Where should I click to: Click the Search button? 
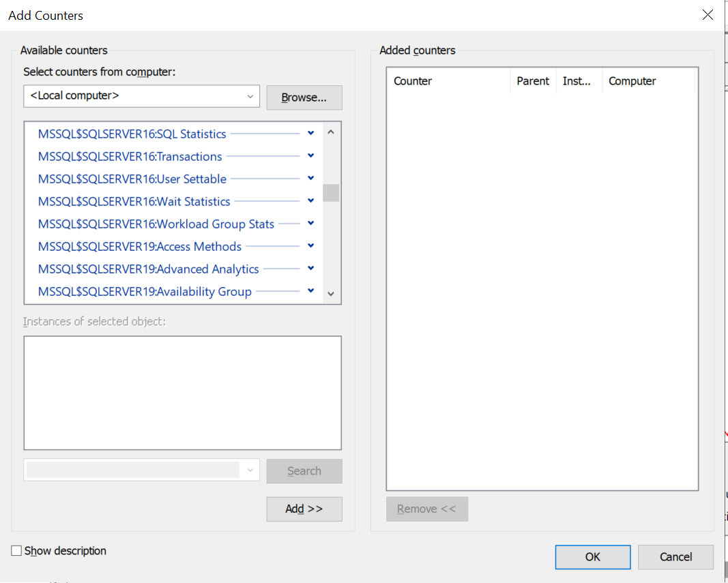[x=304, y=471]
